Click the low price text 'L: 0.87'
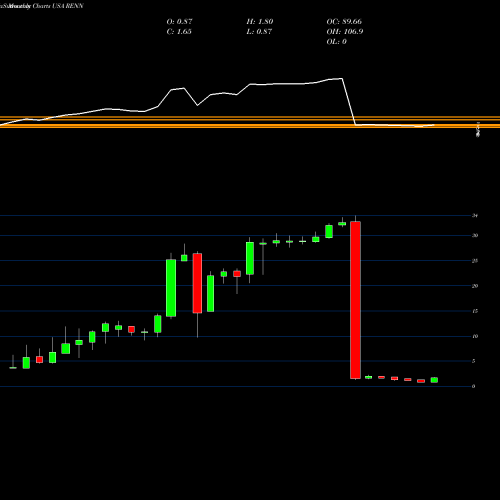This screenshot has height=500, width=500. point(259,32)
